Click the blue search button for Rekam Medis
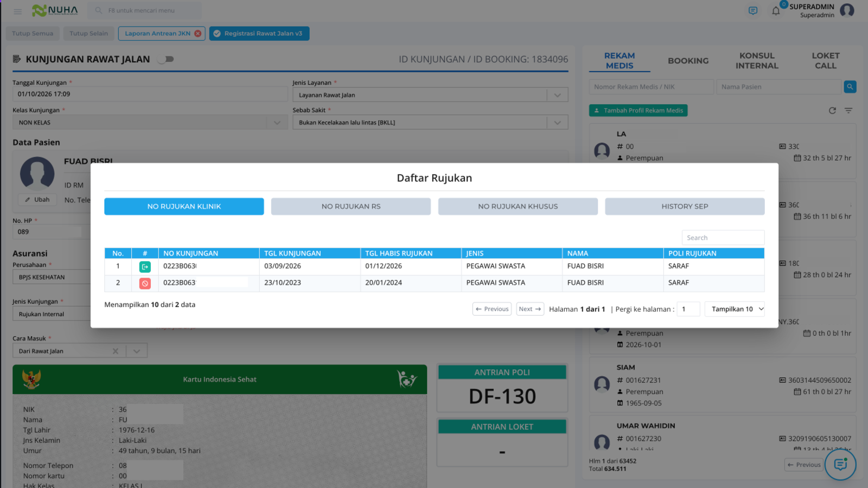Image resolution: width=868 pixels, height=488 pixels. (850, 87)
